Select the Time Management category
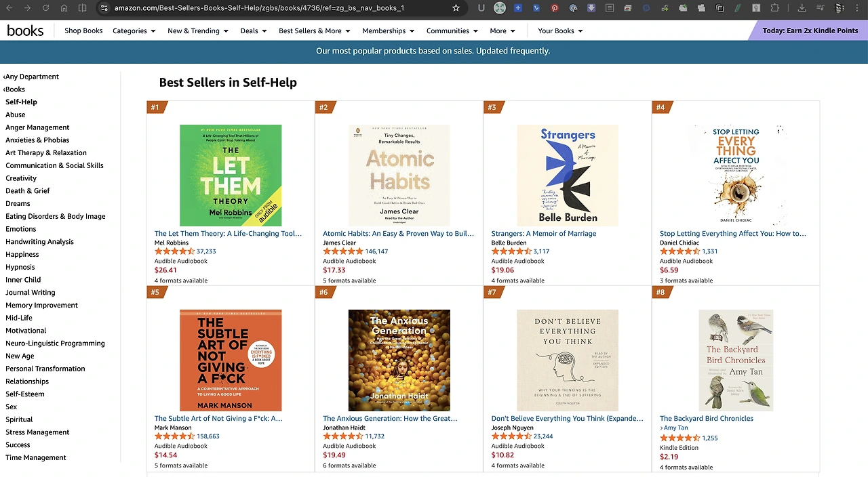This screenshot has height=477, width=868. tap(35, 457)
